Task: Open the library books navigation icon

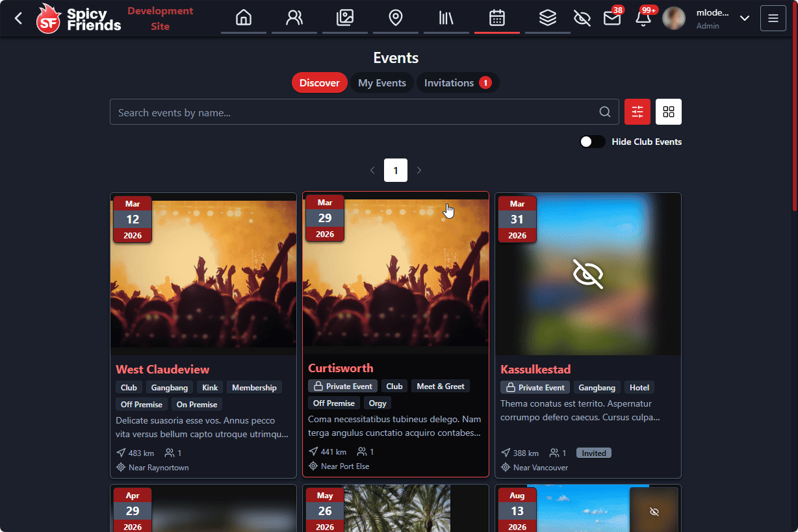Action: tap(446, 18)
